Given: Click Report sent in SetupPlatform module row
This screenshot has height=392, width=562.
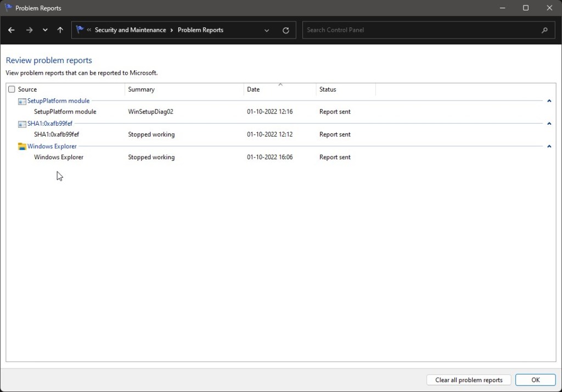Looking at the screenshot, I should pyautogui.click(x=335, y=111).
